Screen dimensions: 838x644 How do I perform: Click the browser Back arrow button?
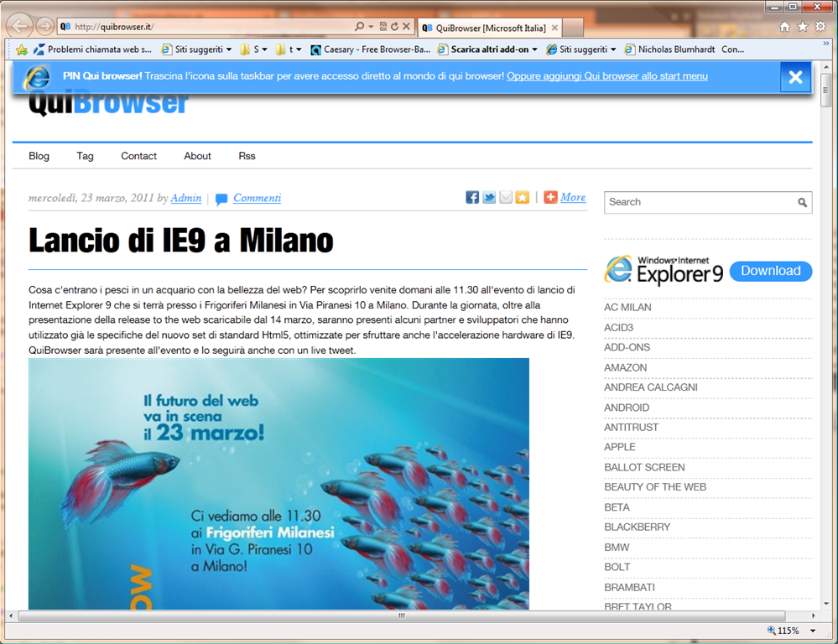(x=19, y=26)
